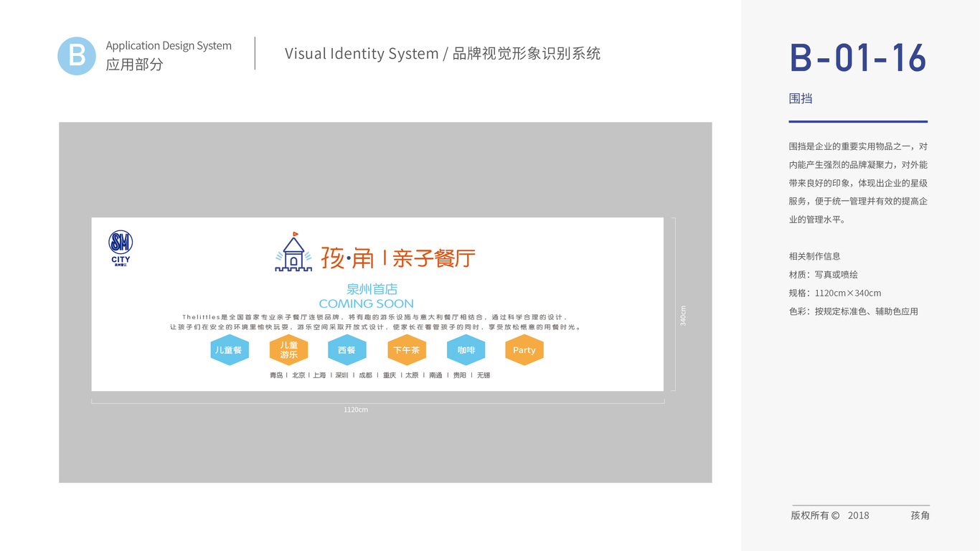
Task: Click the B-01-16 page code
Action: (x=858, y=58)
